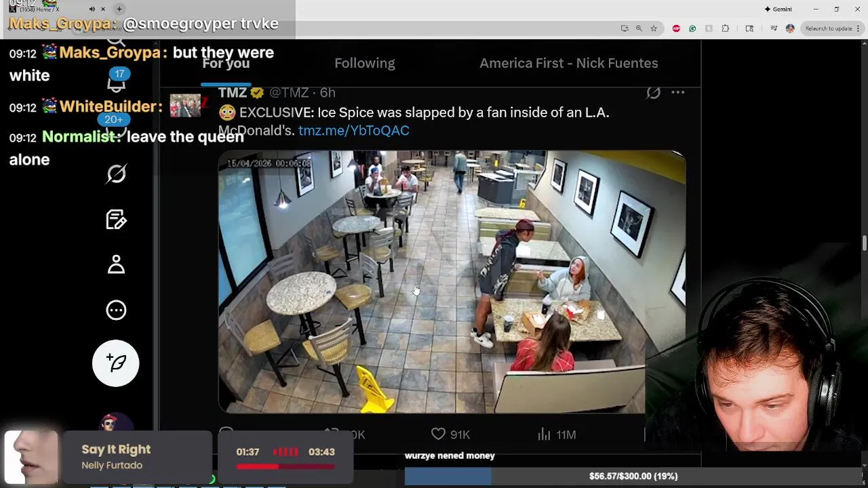Click the Grok icon on the TMZ post
This screenshot has height=488, width=868.
point(653,93)
